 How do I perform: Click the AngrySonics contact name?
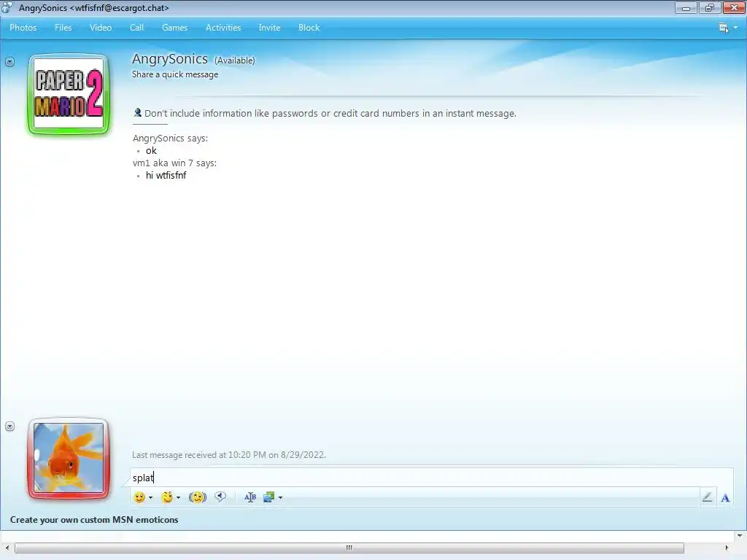169,59
